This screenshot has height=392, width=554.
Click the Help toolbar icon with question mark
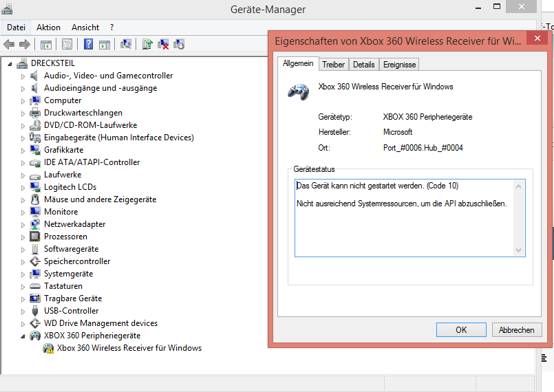(x=88, y=45)
